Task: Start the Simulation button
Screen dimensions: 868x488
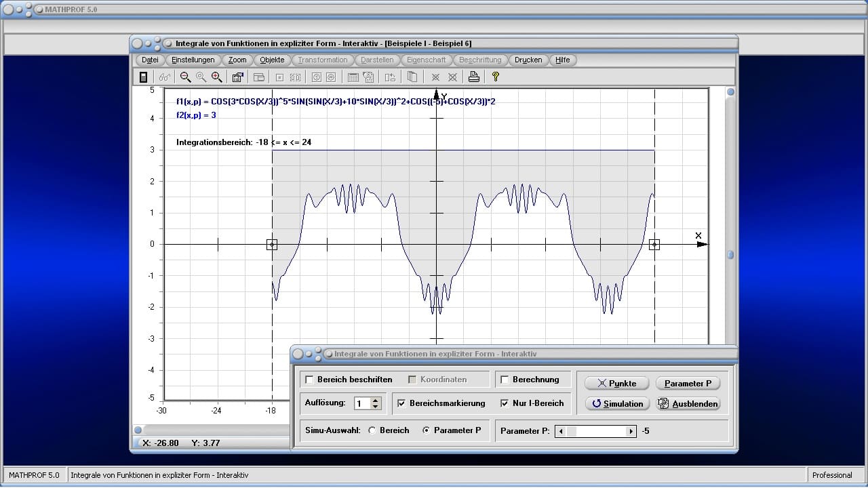Action: click(617, 403)
